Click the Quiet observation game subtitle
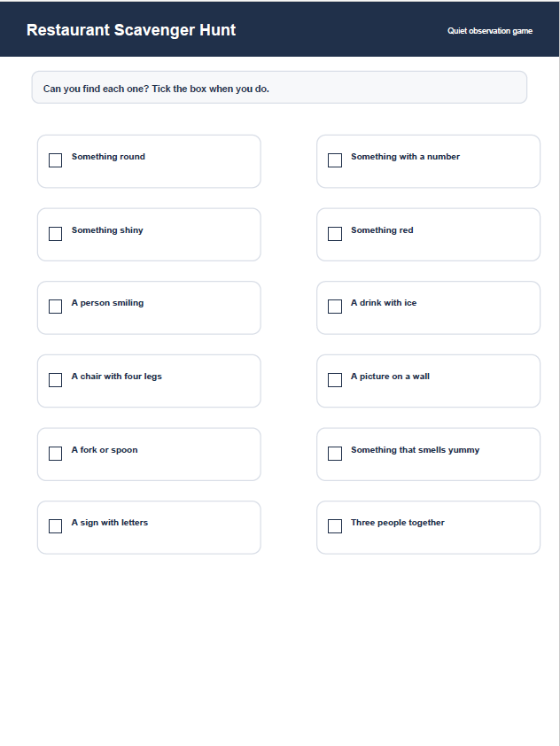The image size is (560, 746). 490,31
